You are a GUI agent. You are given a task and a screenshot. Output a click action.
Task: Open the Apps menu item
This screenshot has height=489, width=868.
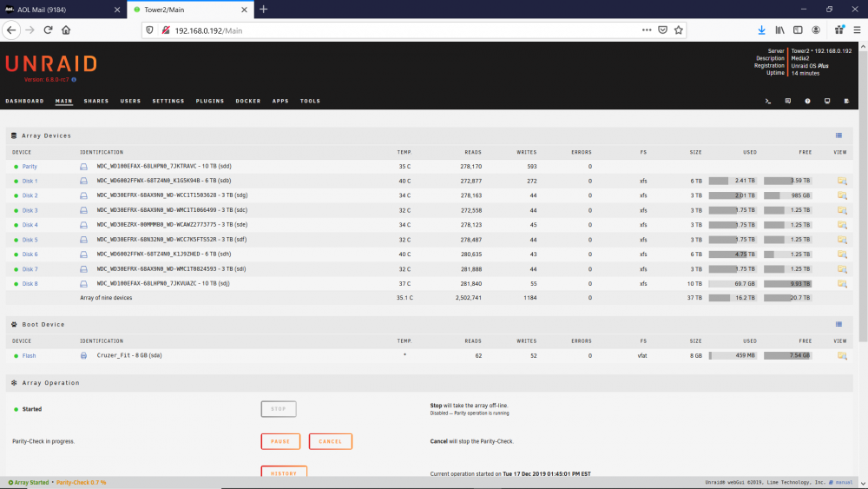pos(280,102)
